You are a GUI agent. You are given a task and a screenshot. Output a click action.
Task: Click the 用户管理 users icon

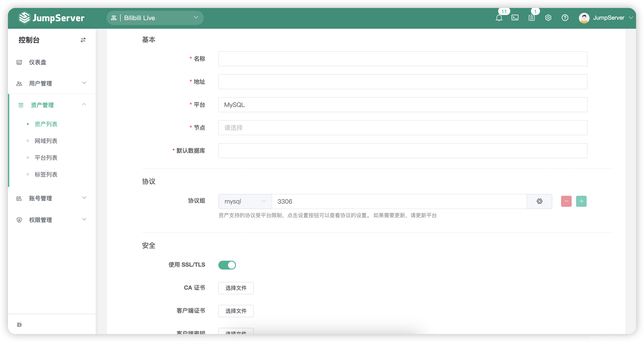19,83
